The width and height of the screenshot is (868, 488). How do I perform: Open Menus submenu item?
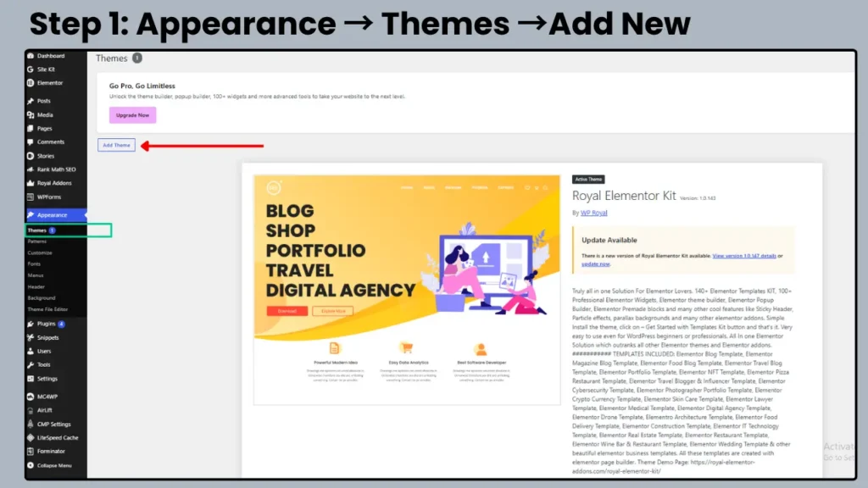pos(36,275)
